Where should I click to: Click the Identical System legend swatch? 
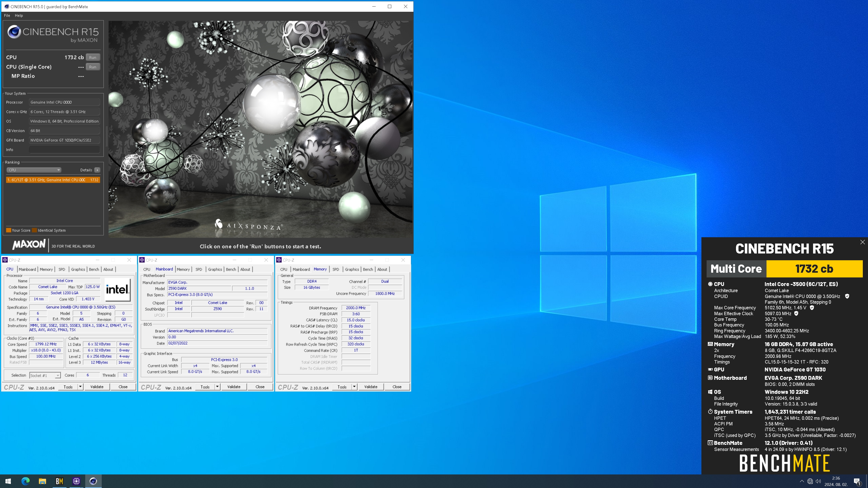pos(34,230)
